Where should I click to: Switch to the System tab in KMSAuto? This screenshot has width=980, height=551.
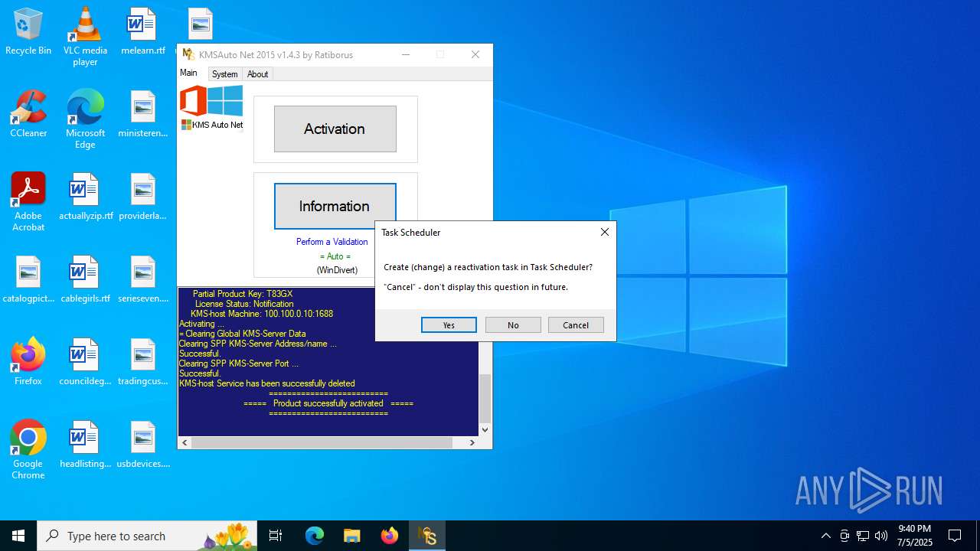coord(225,74)
